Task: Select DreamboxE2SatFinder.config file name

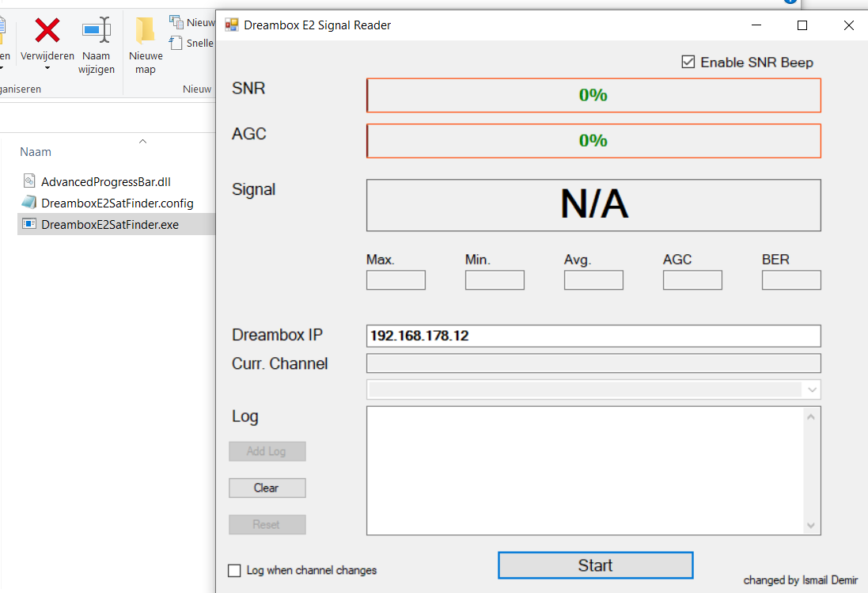Action: pyautogui.click(x=117, y=203)
